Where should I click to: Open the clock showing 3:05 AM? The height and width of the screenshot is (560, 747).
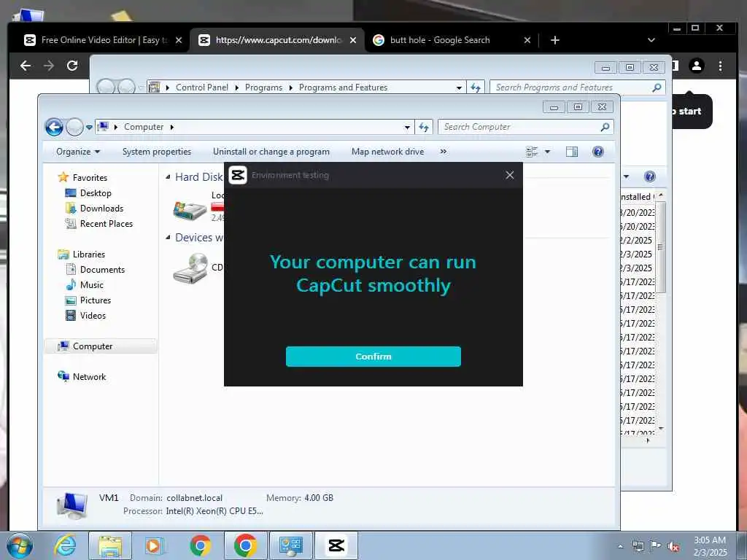pos(711,547)
